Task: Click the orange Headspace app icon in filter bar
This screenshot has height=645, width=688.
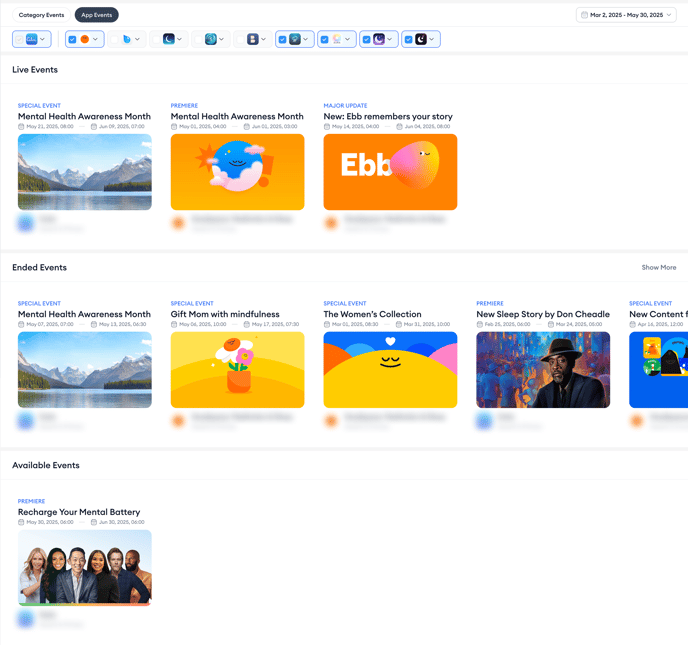Action: point(84,39)
